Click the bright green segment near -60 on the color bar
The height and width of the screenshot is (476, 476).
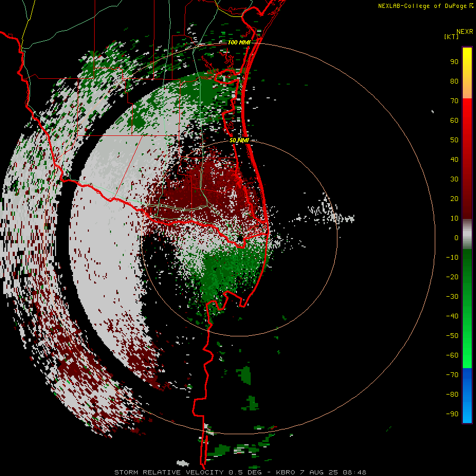(x=467, y=355)
